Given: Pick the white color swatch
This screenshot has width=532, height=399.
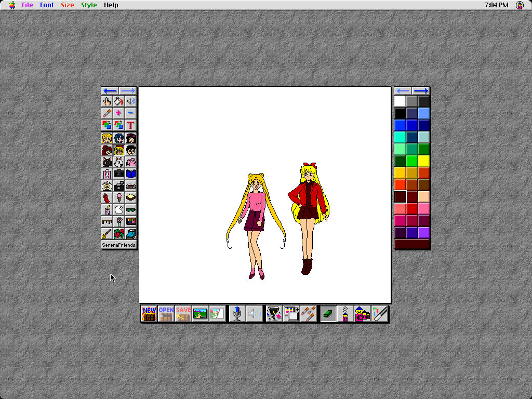Looking at the screenshot, I should click(400, 101).
